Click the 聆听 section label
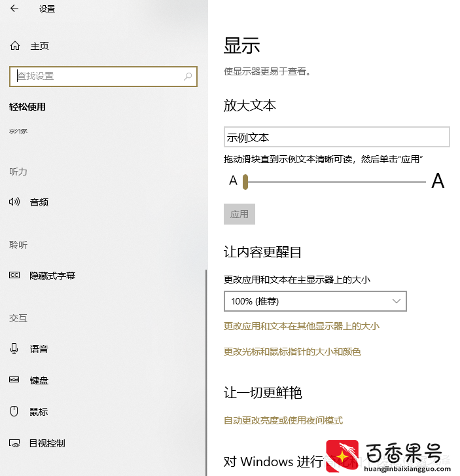460x476 pixels. tap(18, 245)
